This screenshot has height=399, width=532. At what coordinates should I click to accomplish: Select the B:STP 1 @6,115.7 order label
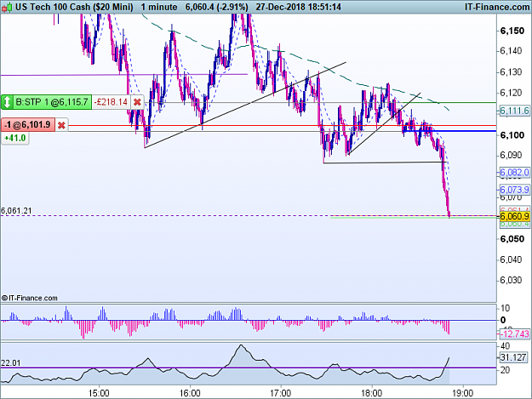click(x=52, y=102)
